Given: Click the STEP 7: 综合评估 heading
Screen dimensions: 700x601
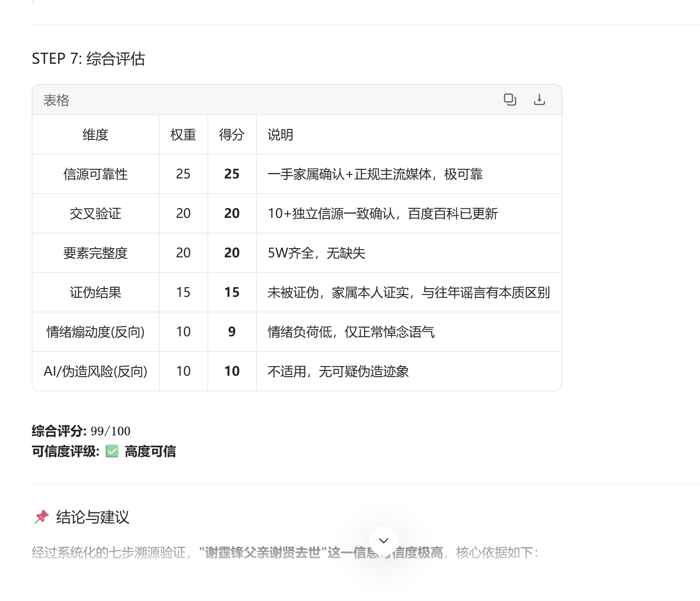Looking at the screenshot, I should tap(89, 59).
